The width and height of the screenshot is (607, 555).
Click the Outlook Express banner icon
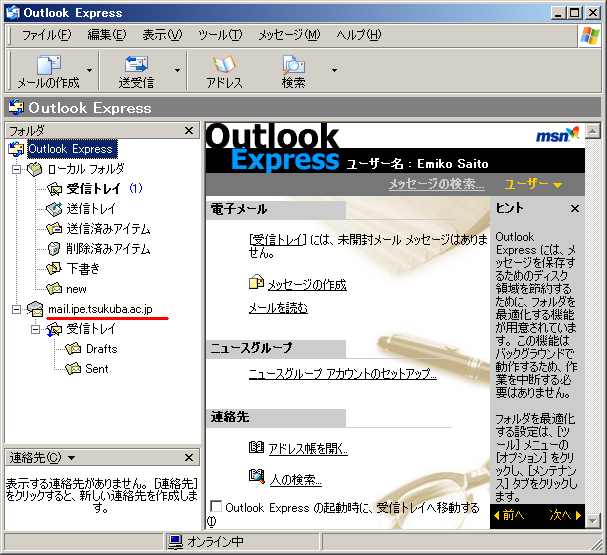tap(16, 107)
